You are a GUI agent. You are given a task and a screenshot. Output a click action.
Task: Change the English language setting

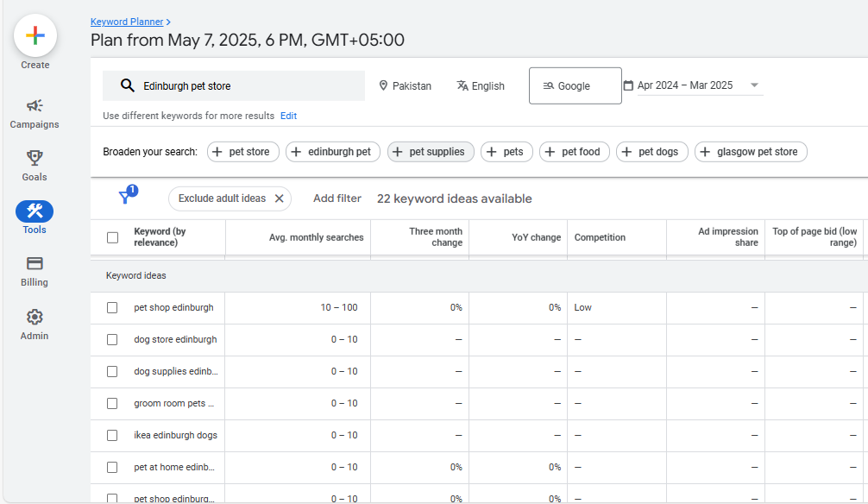tap(481, 85)
